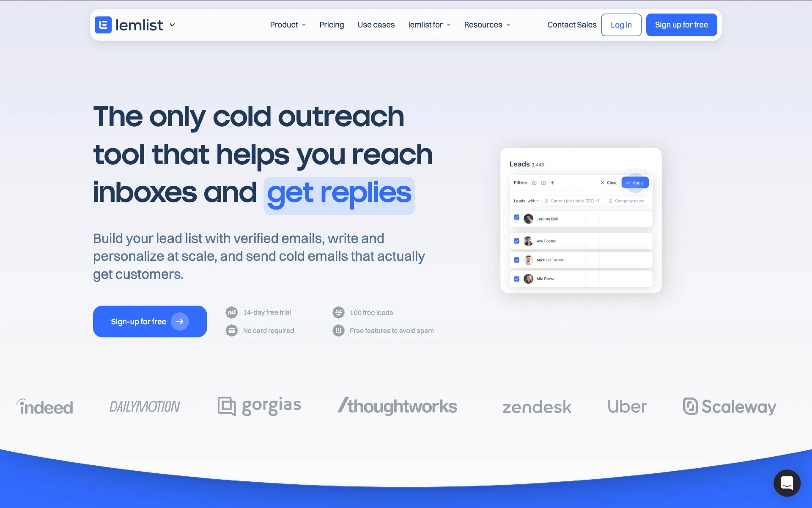Click the 100 free leads icon

pos(338,312)
